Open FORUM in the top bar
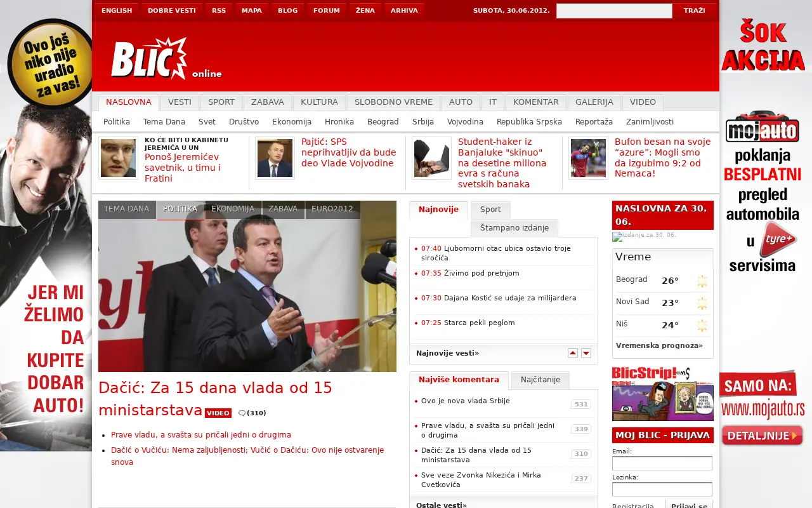The height and width of the screenshot is (508, 812). [x=327, y=11]
